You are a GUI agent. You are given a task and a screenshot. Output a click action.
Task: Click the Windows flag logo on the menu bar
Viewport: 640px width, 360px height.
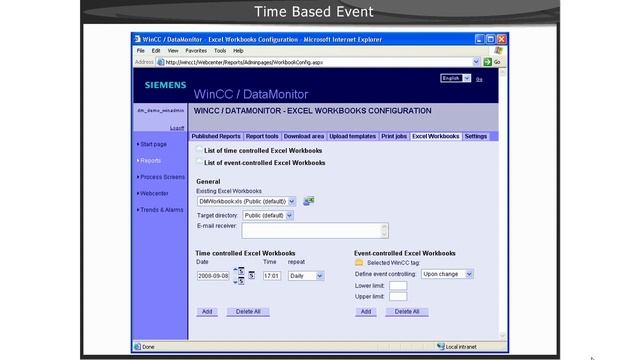coord(498,51)
